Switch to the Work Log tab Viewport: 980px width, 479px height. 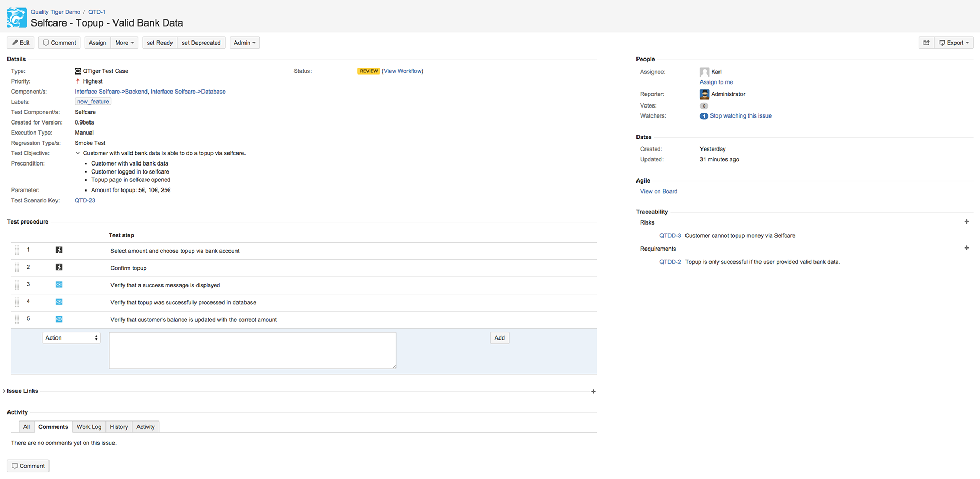click(x=88, y=427)
